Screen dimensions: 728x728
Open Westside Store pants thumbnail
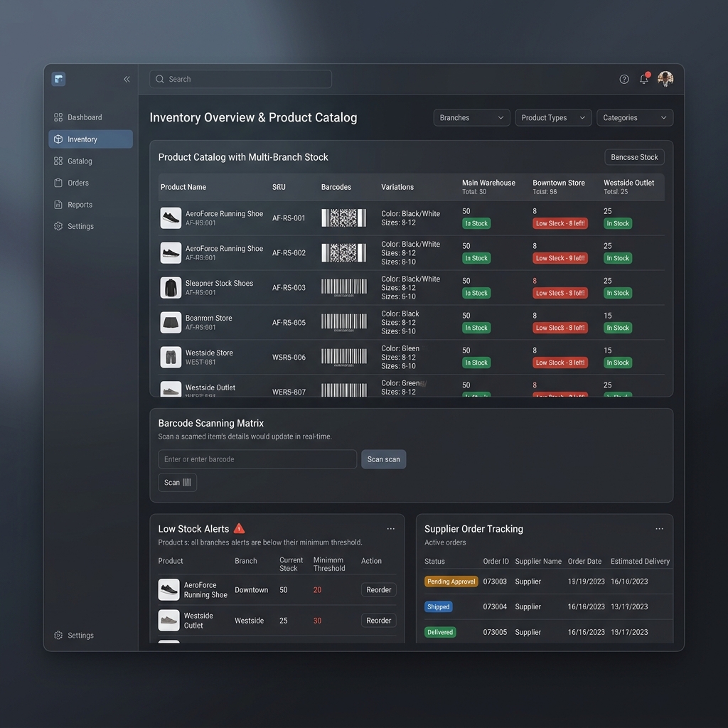[x=171, y=357]
